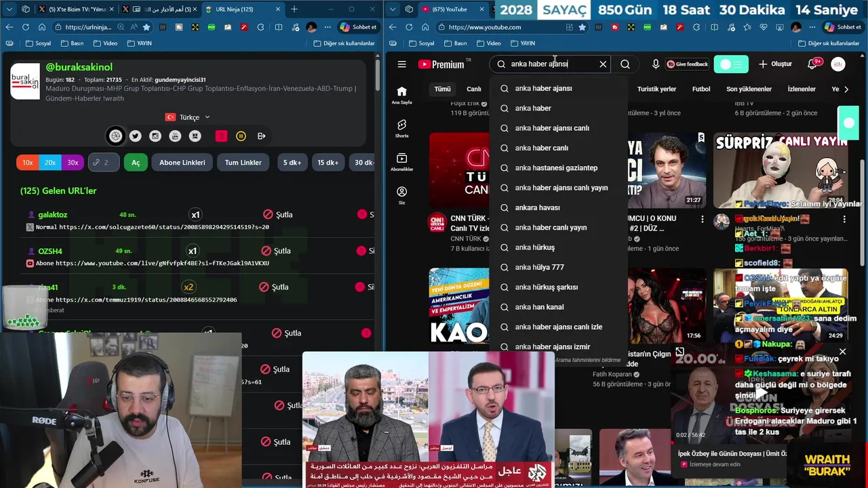Select the Son yüklenenler chip
Image resolution: width=868 pixels, height=488 pixels.
point(749,89)
